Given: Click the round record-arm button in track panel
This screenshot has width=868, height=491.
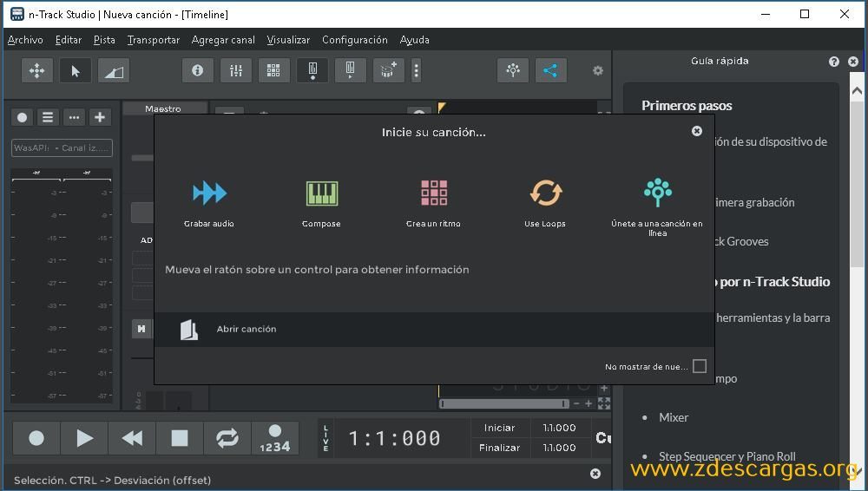Looking at the screenshot, I should tap(23, 117).
